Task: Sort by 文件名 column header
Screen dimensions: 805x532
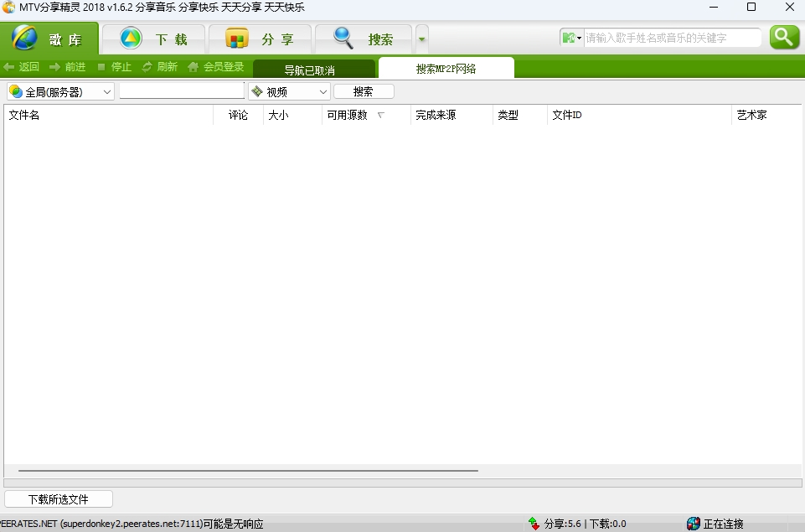Action: [x=108, y=115]
